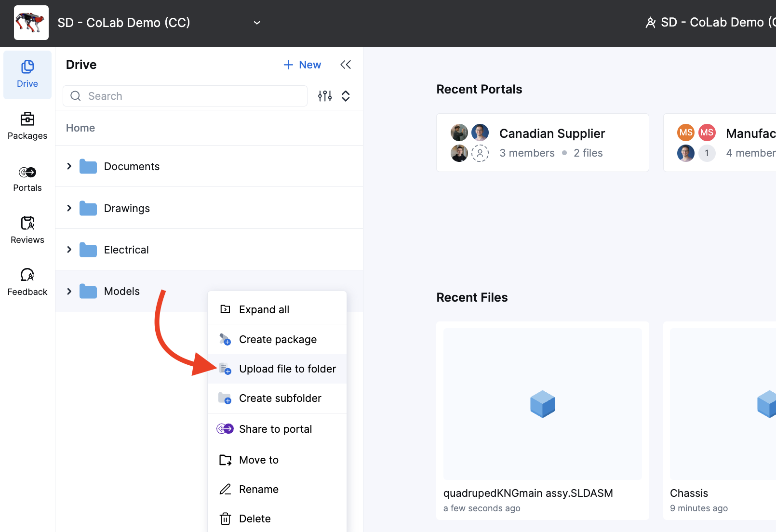The height and width of the screenshot is (532, 776).
Task: Choose Expand all from context menu
Action: point(277,309)
